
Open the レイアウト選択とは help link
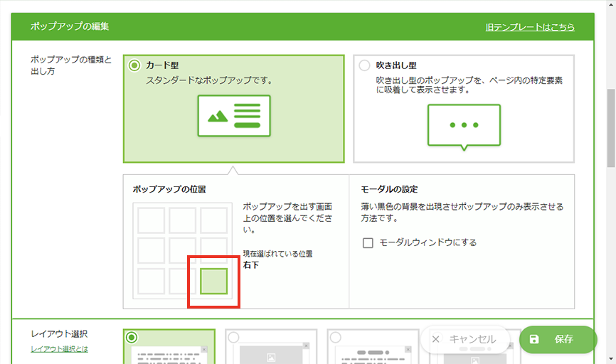[x=59, y=348]
